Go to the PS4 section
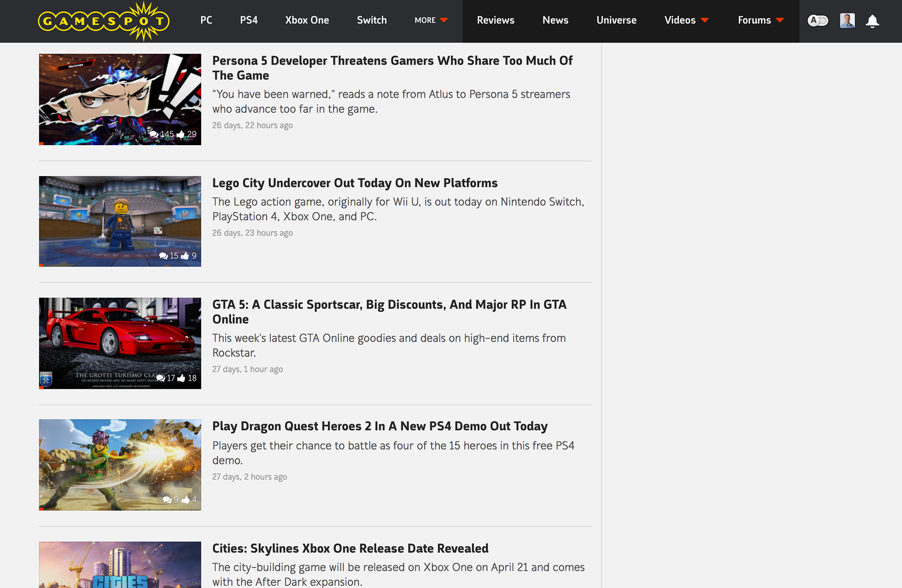This screenshot has width=902, height=588. pyautogui.click(x=249, y=20)
